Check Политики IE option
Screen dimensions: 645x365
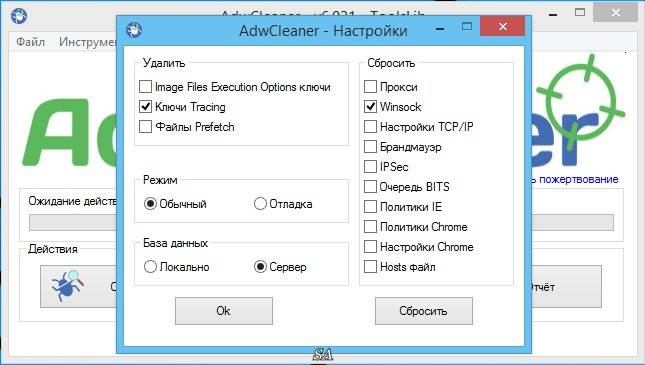click(370, 207)
